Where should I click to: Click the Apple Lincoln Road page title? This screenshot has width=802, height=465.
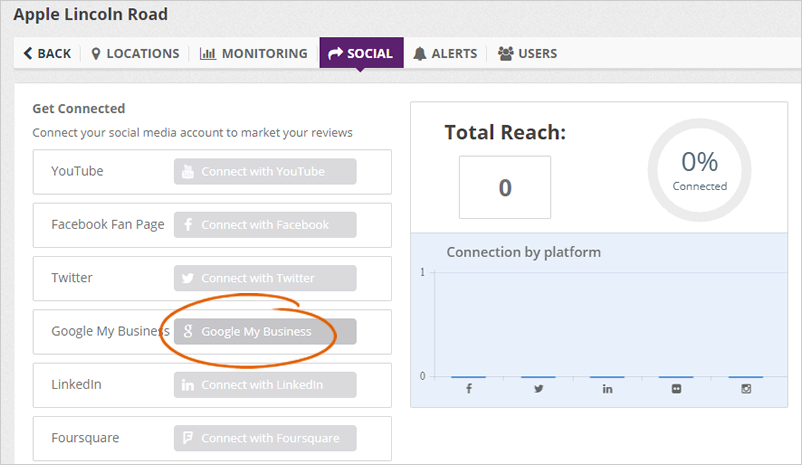(91, 15)
